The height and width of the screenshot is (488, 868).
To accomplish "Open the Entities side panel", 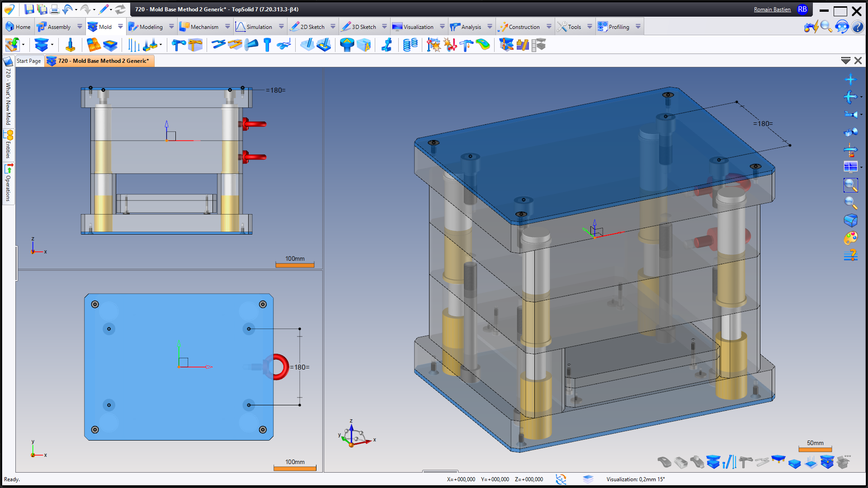I will (x=8, y=145).
